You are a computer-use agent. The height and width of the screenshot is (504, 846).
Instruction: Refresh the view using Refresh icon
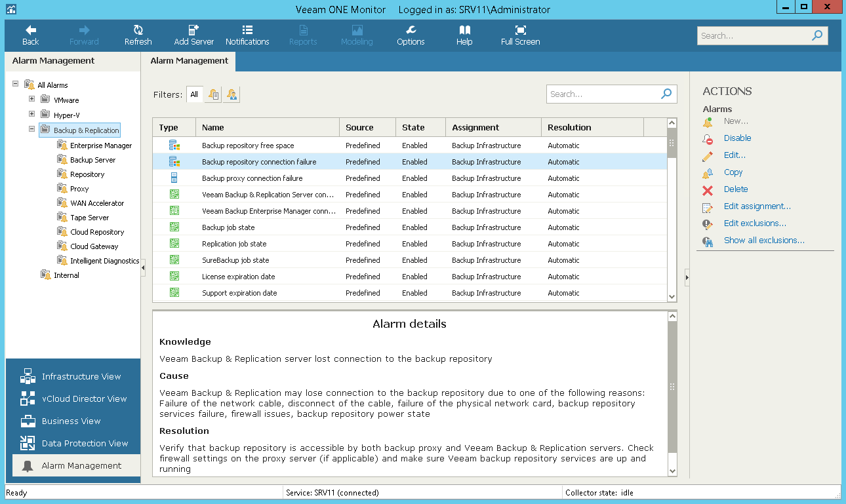pyautogui.click(x=138, y=30)
